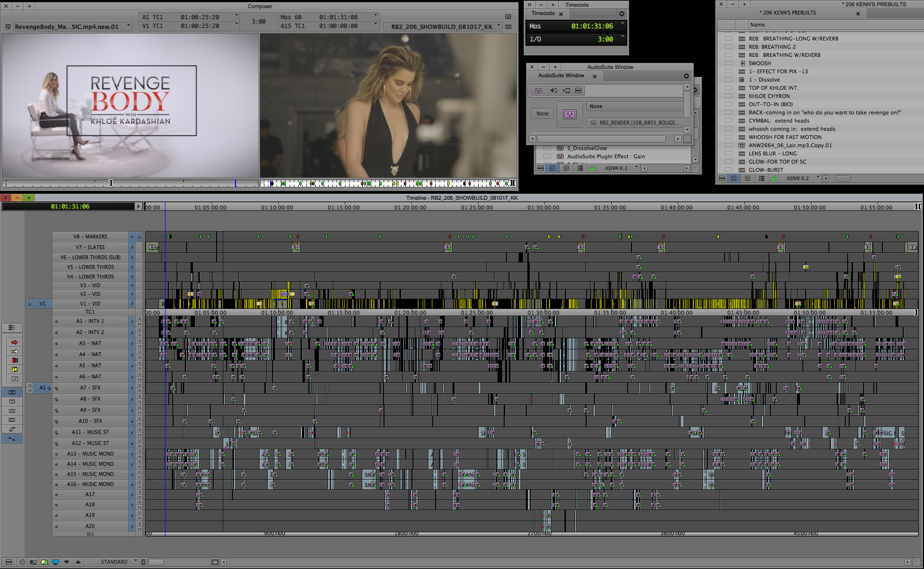Viewport: 924px width, 569px height.
Task: Activate the yellow Ripple Trim tool
Action: [x=14, y=370]
